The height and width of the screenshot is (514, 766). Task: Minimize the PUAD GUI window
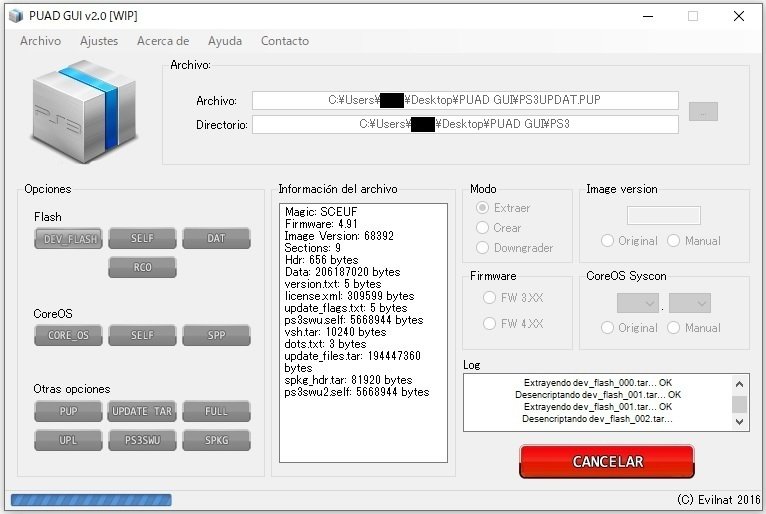[x=648, y=16]
